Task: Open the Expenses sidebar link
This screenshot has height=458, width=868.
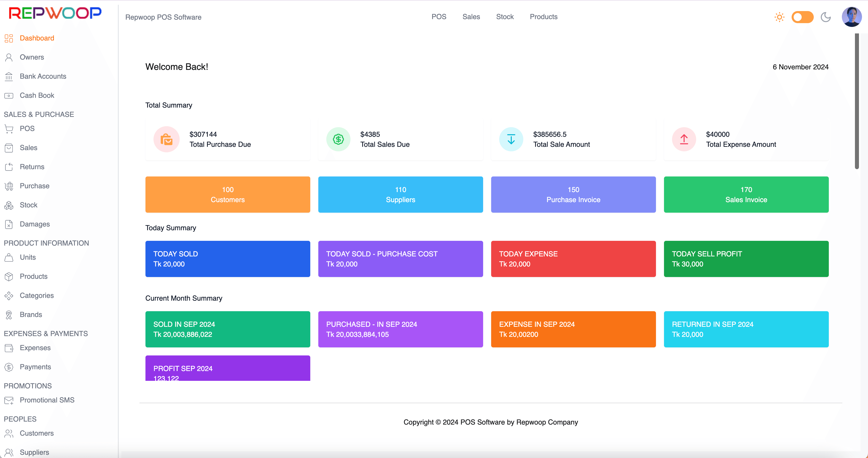Action: (x=35, y=348)
